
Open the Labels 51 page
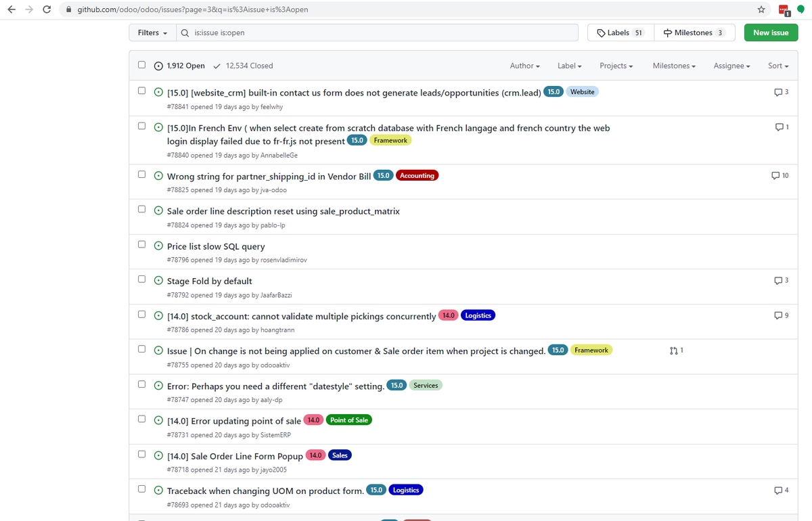click(x=621, y=32)
